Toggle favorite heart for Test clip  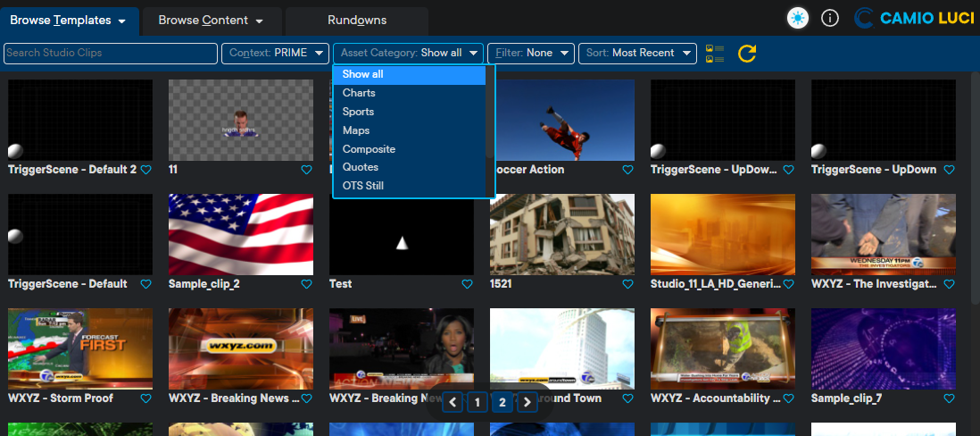click(x=467, y=284)
